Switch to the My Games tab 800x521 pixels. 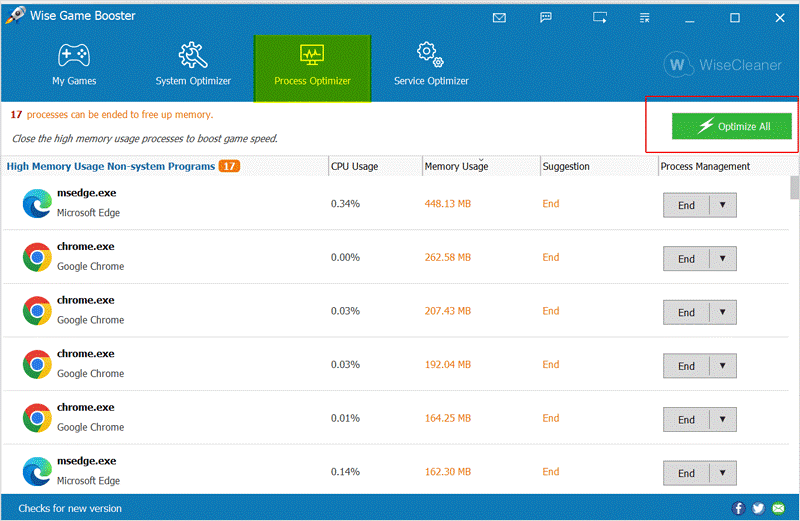(74, 66)
